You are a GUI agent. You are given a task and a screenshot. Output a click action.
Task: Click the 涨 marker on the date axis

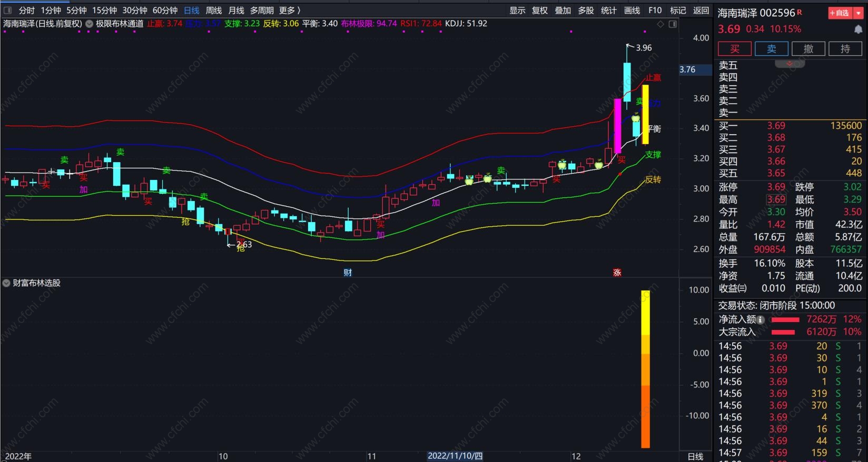click(617, 273)
